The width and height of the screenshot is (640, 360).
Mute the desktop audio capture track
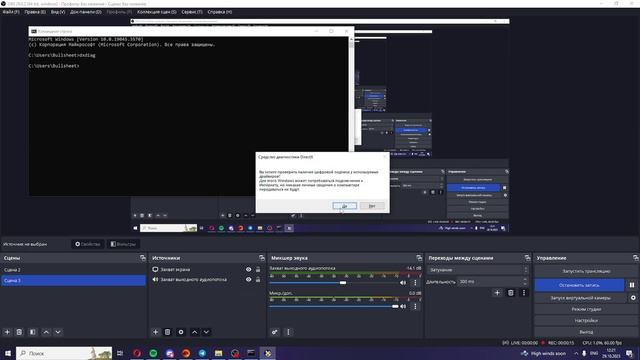(x=403, y=282)
